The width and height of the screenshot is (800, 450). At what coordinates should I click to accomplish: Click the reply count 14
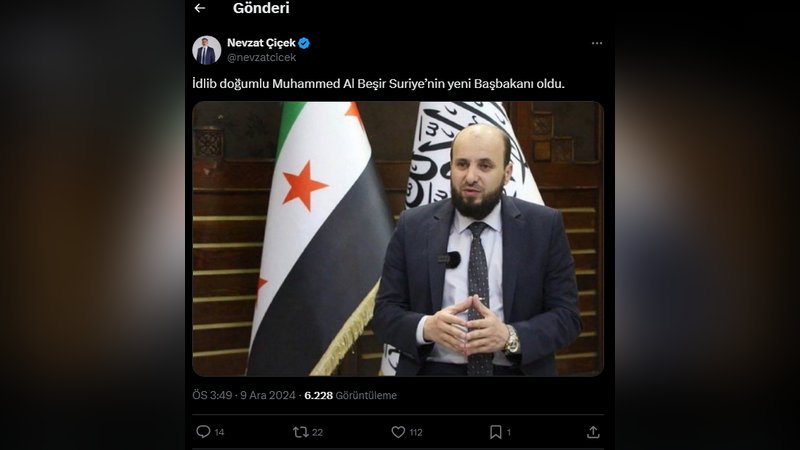click(x=219, y=433)
